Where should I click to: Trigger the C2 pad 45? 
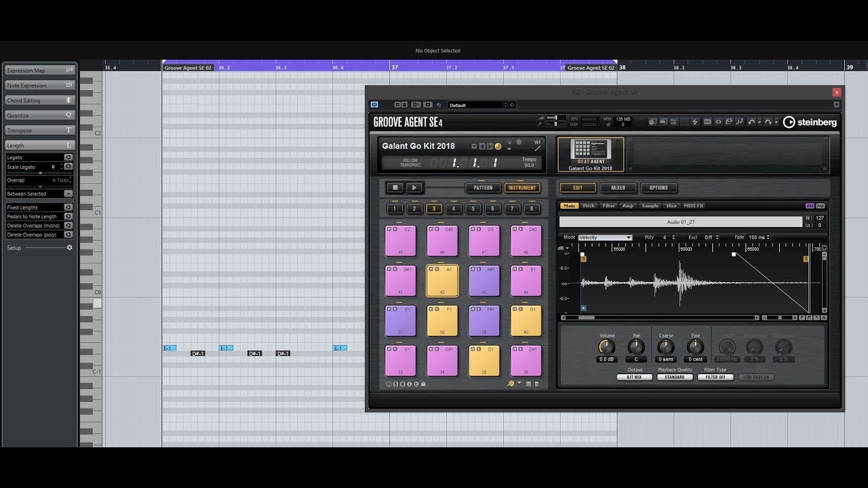[401, 241]
